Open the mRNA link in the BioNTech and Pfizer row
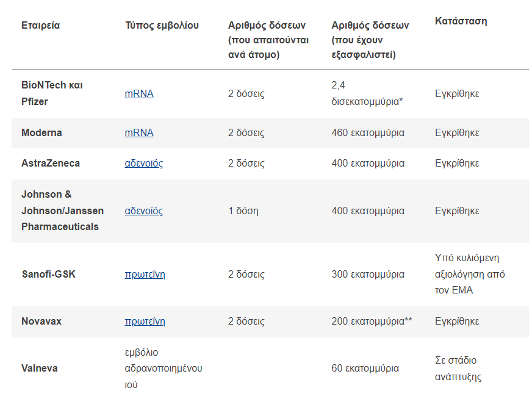This screenshot has width=532, height=396. 139,94
